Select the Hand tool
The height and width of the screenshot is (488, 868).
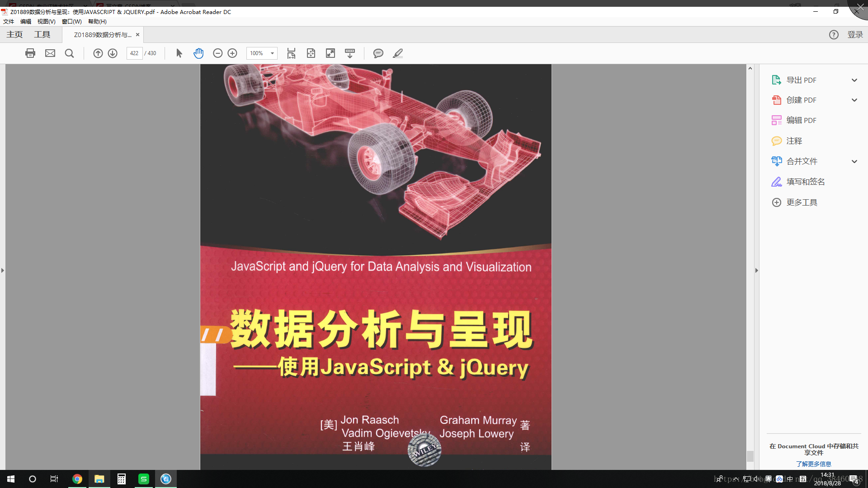[x=198, y=53]
